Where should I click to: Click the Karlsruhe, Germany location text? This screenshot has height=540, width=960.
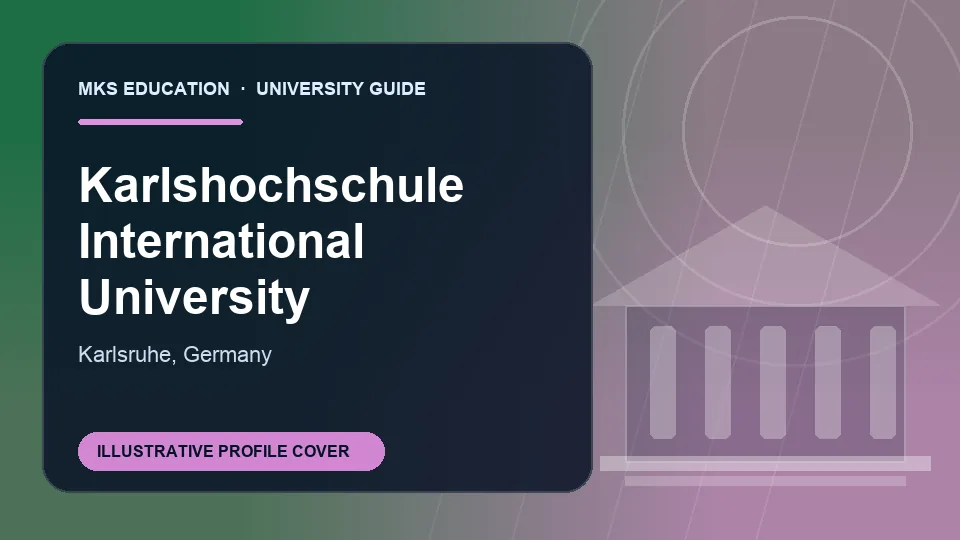[x=175, y=354]
